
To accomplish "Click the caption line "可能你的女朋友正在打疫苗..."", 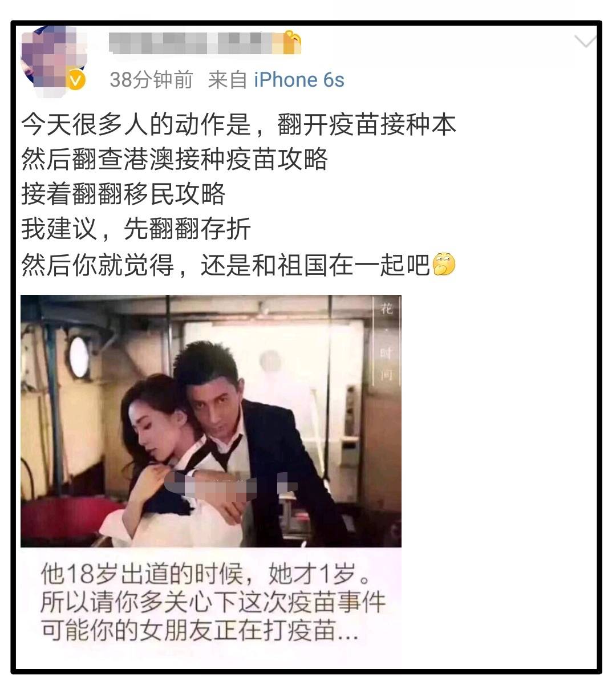I will pos(200,631).
